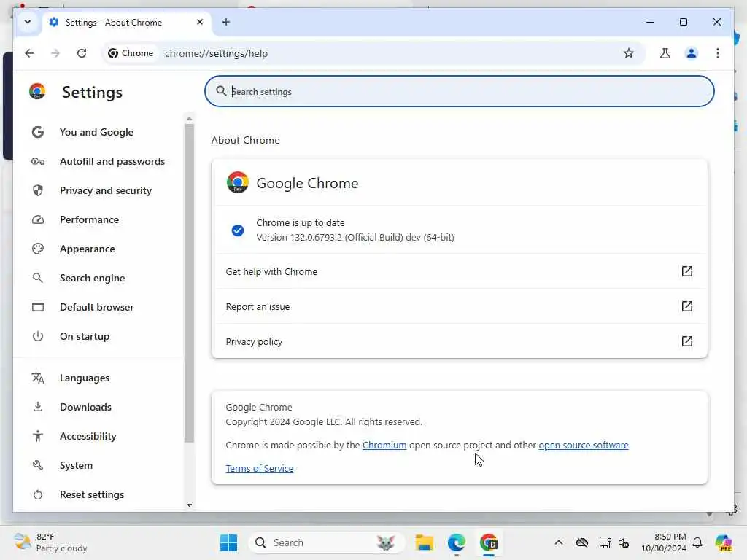
Task: Click Chrome Dev taskbar icon
Action: point(488,542)
